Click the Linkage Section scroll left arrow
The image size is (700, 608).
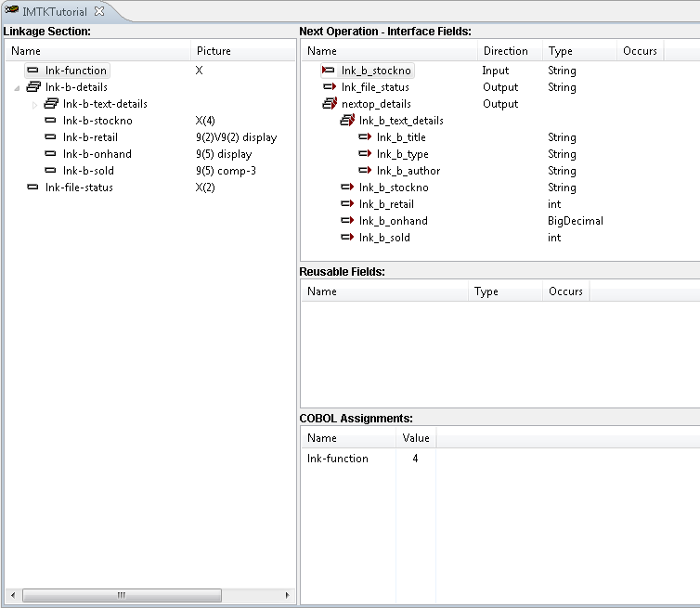coord(13,595)
